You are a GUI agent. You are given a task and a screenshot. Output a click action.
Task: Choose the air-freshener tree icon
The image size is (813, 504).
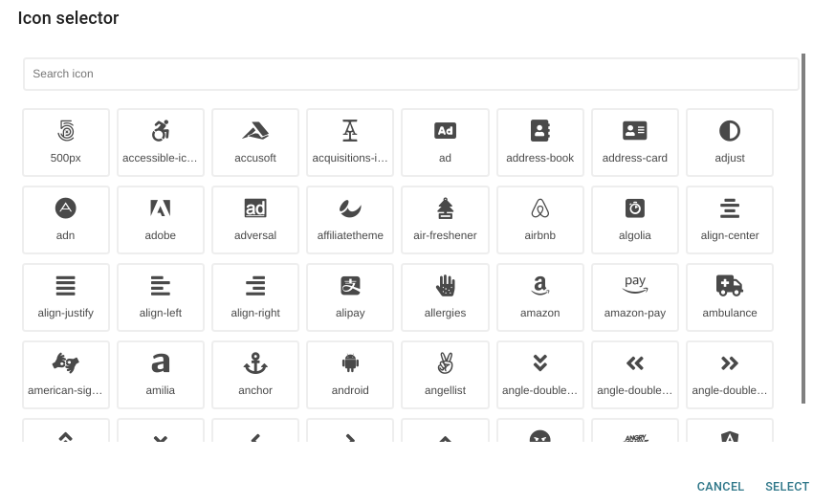click(x=445, y=220)
